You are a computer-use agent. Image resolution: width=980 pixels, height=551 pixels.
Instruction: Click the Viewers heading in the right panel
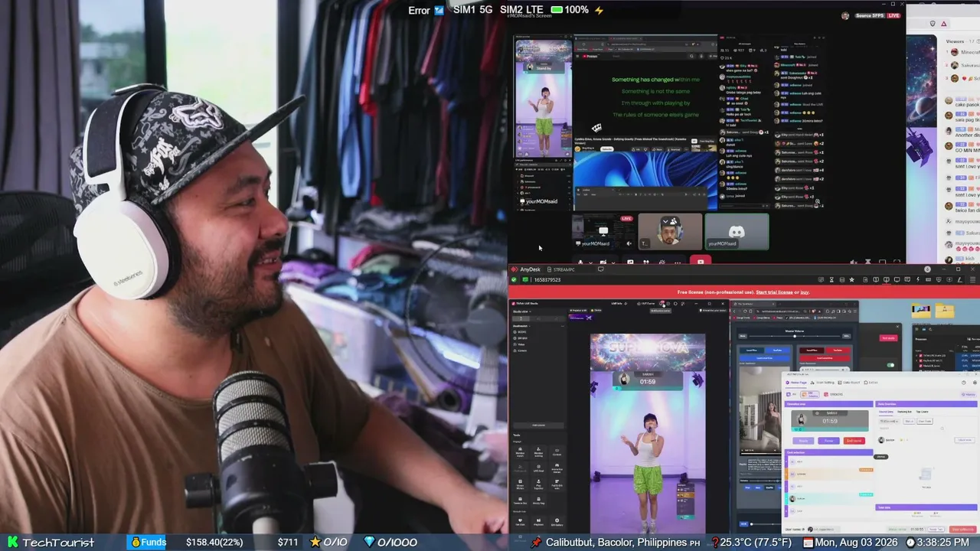[955, 41]
